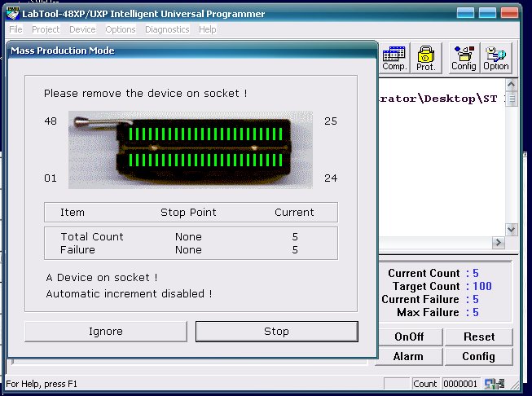Image resolution: width=532 pixels, height=396 pixels.
Task: Click the 'Target Count' label
Action: coord(426,286)
